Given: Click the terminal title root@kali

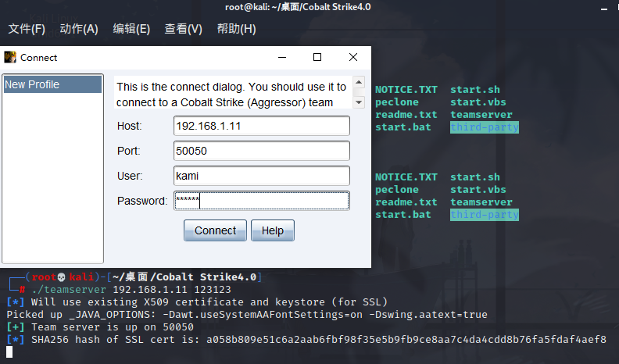Looking at the screenshot, I should [x=298, y=7].
